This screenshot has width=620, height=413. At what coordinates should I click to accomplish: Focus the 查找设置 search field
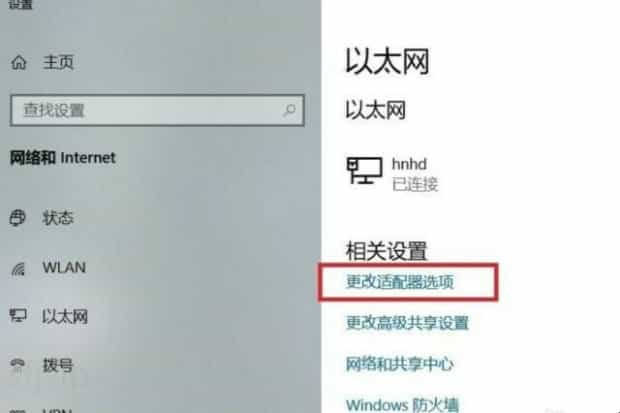point(157,110)
